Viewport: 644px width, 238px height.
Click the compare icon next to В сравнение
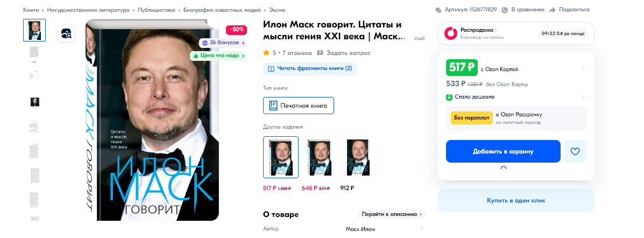point(504,10)
